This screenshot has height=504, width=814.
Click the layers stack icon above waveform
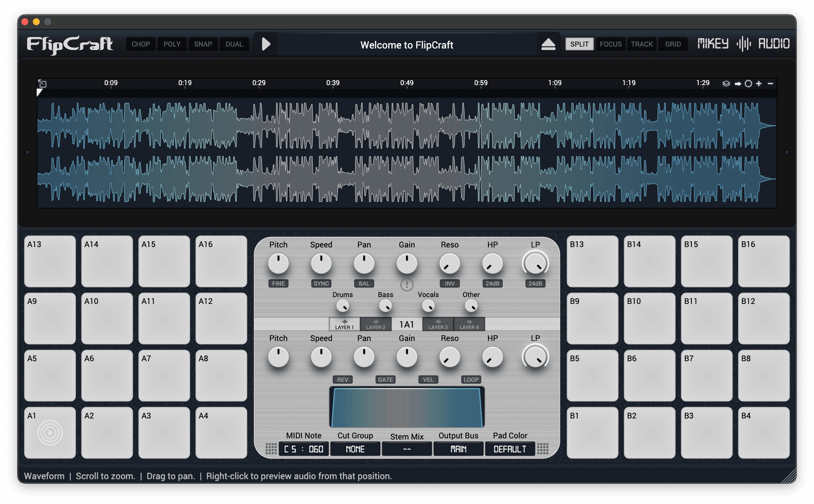[x=726, y=84]
